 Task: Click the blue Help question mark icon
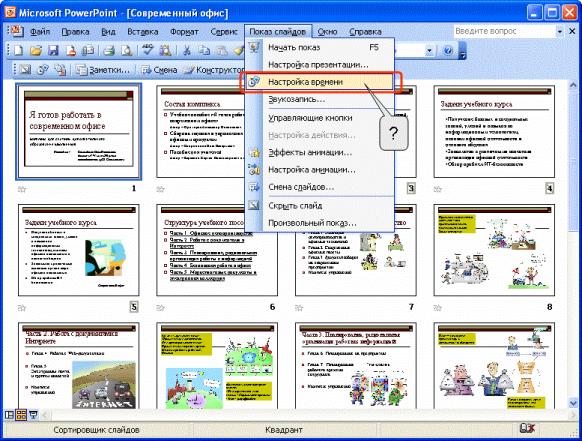[448, 50]
